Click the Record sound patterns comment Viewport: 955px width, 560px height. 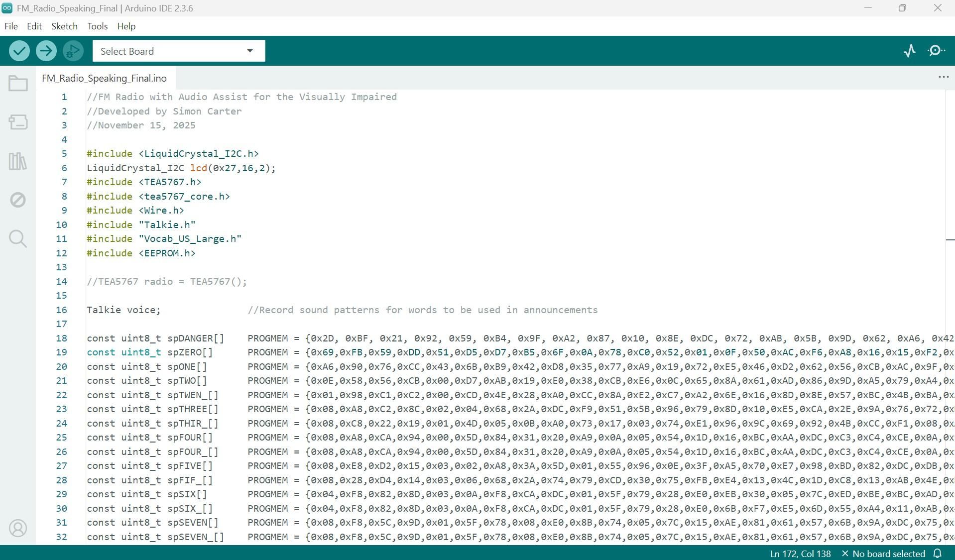pyautogui.click(x=423, y=310)
